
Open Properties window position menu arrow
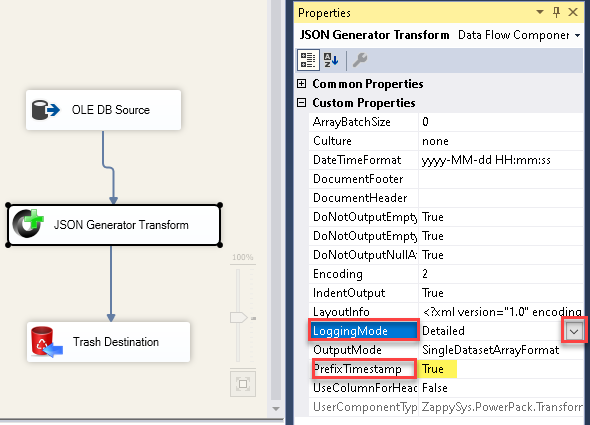[x=540, y=12]
